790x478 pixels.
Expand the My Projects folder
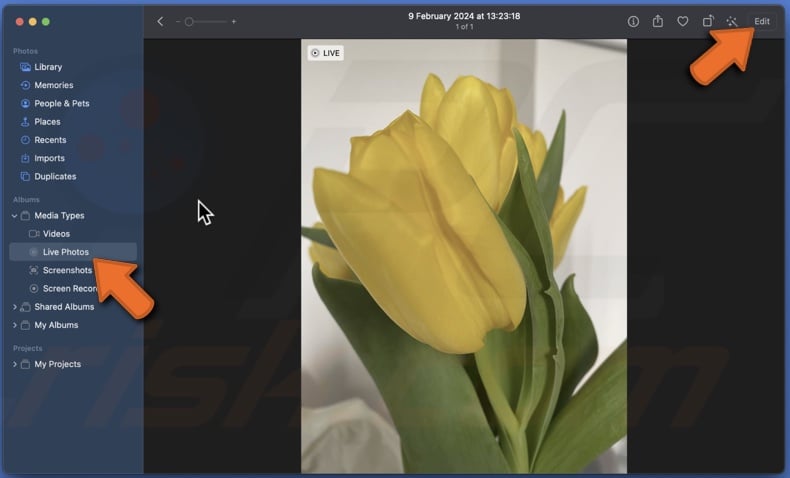14,364
